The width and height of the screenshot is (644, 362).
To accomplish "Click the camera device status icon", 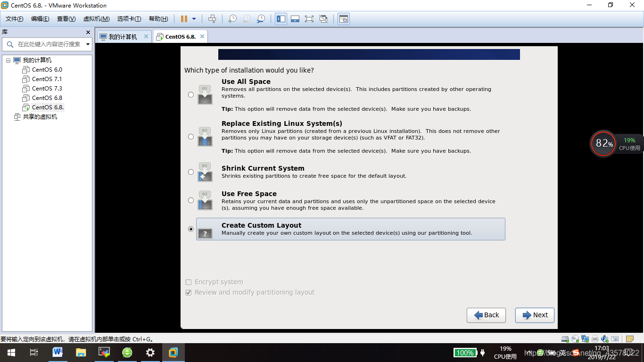I will tap(615, 339).
